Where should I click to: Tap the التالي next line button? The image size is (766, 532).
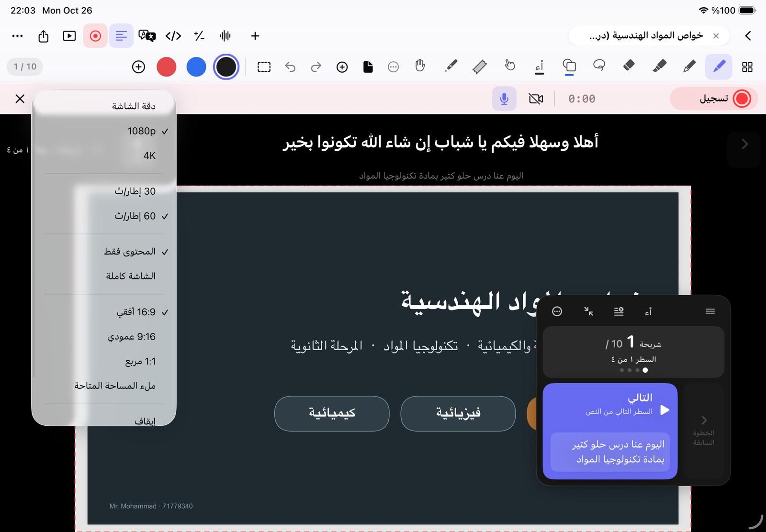click(610, 431)
